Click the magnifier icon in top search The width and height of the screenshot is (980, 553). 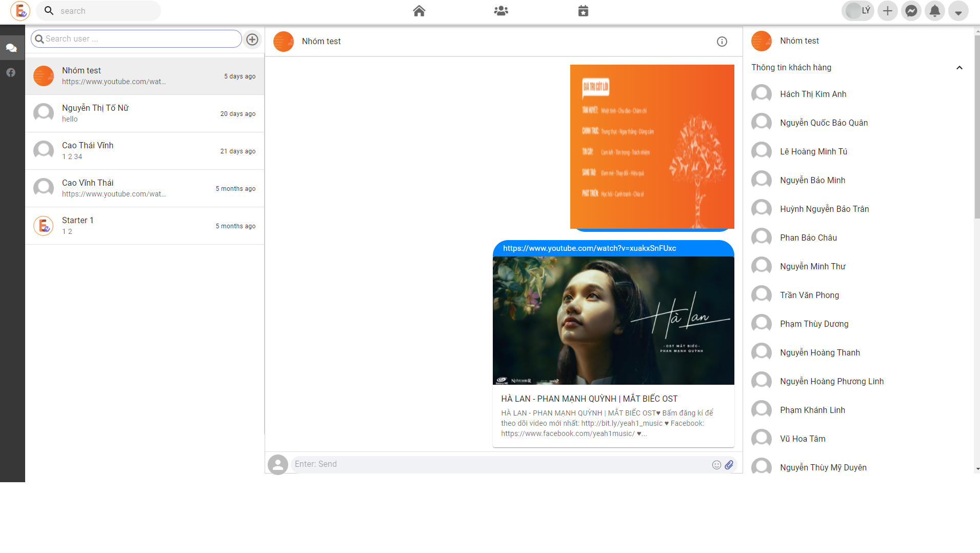49,11
